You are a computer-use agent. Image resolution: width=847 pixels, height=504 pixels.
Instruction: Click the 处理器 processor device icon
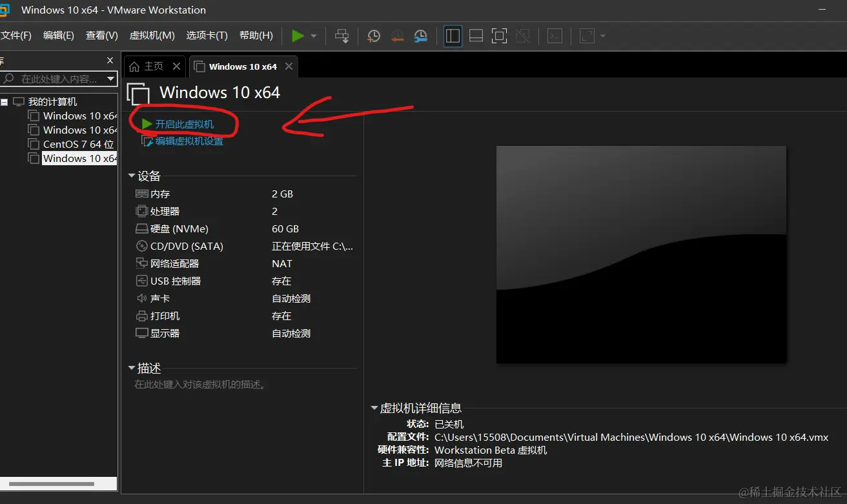[x=141, y=211]
